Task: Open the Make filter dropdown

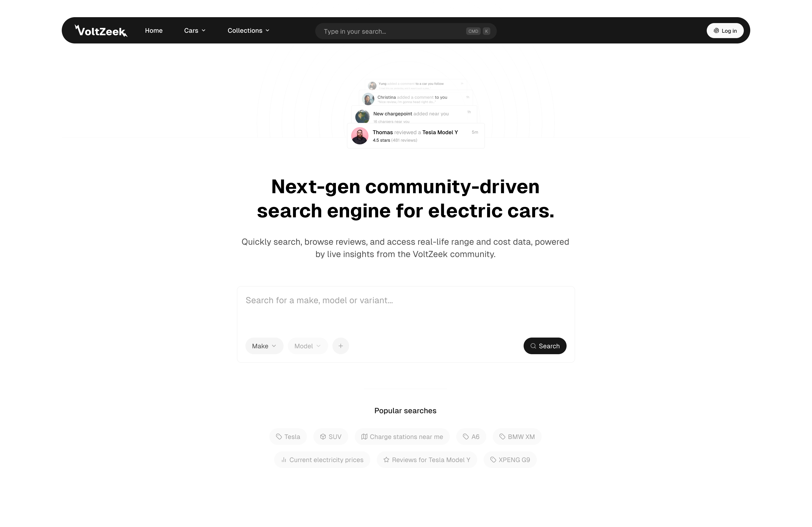Action: (x=263, y=345)
